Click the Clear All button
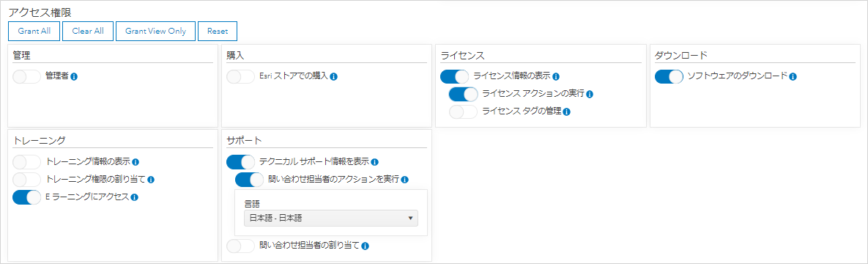This screenshot has width=868, height=264. 88,31
